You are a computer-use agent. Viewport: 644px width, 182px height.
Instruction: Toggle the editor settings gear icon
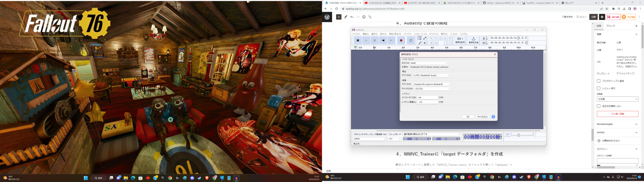[x=602, y=17]
